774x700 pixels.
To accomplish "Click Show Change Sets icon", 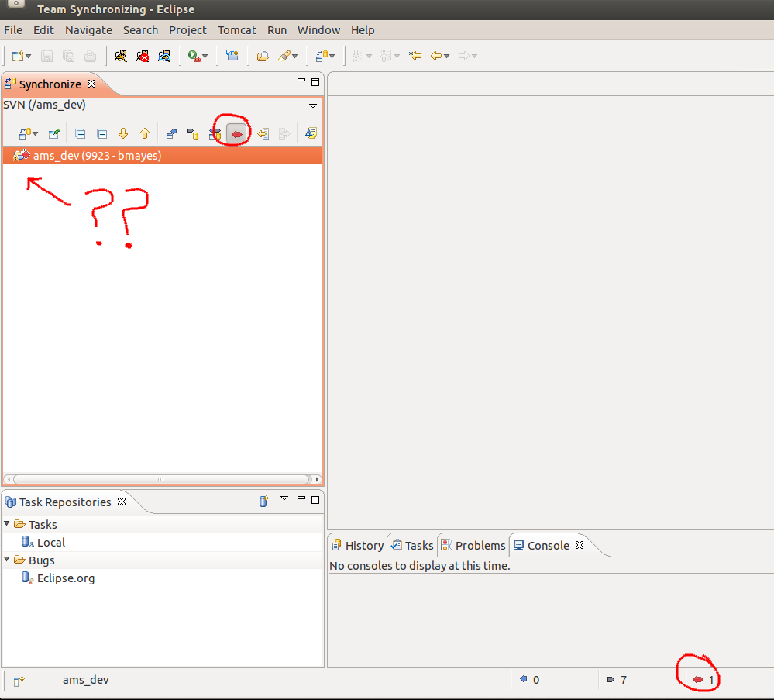I will coord(311,133).
